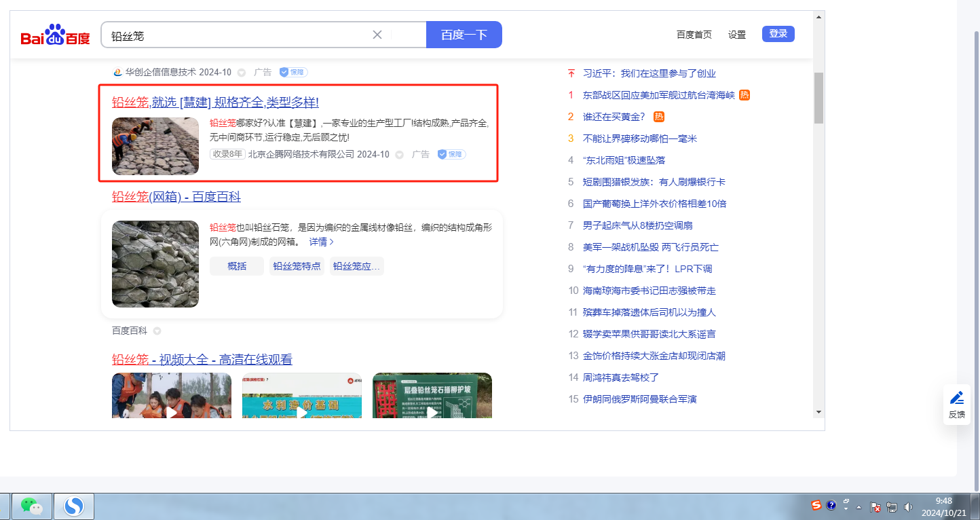Viewport: 980px width, 520px height.
Task: Select the 概括 tab in the Baike card
Action: point(237,266)
